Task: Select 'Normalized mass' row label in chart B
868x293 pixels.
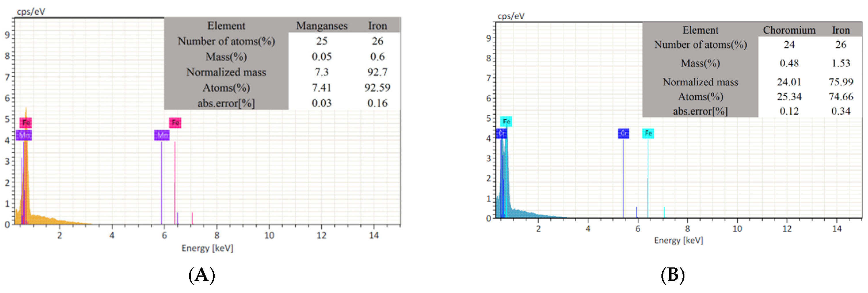Action: click(700, 82)
